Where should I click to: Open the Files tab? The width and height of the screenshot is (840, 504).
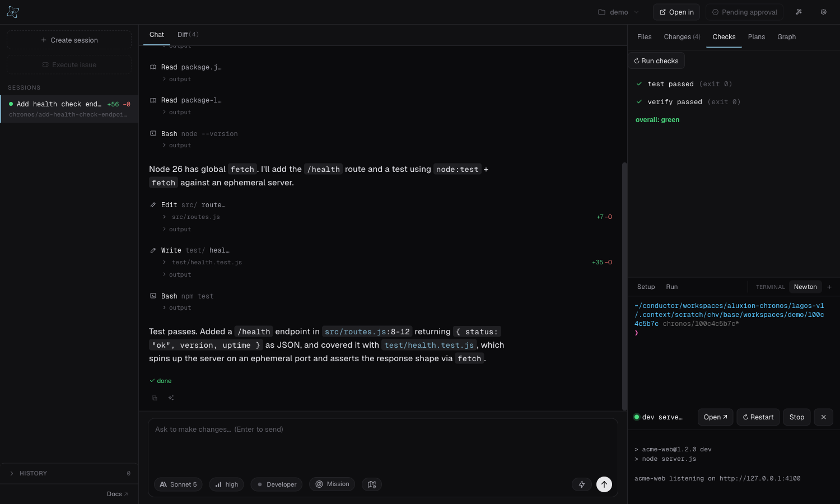(645, 37)
